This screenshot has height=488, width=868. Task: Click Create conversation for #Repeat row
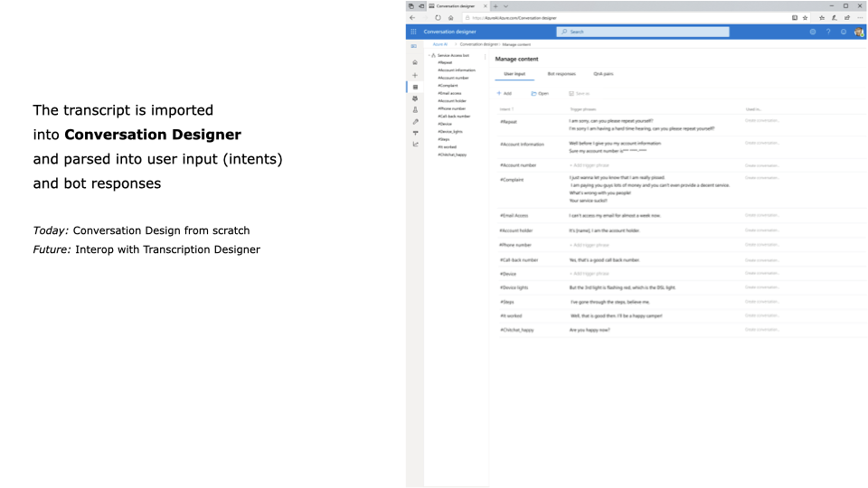tap(761, 120)
